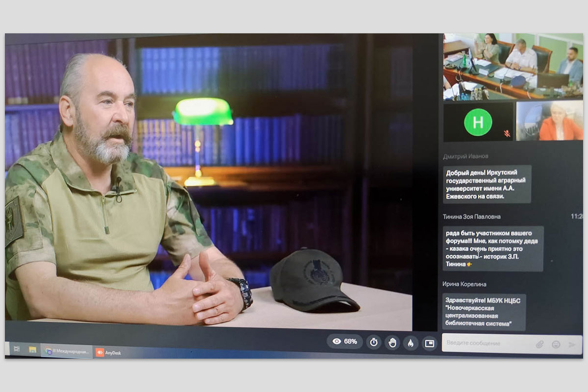Attach a file with the paperclip icon
588x392 pixels.
pyautogui.click(x=539, y=344)
